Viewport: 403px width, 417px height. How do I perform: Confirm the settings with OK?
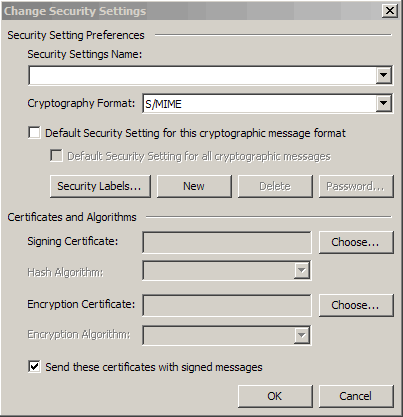point(275,396)
